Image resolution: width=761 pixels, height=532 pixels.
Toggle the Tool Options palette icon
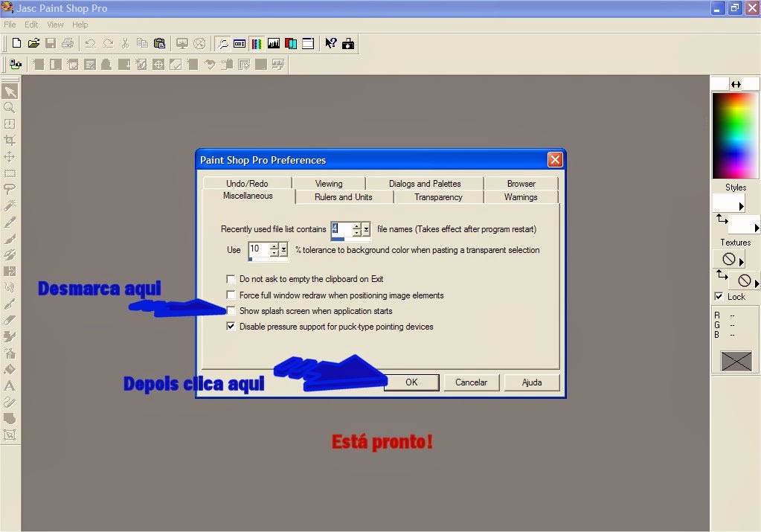point(240,44)
